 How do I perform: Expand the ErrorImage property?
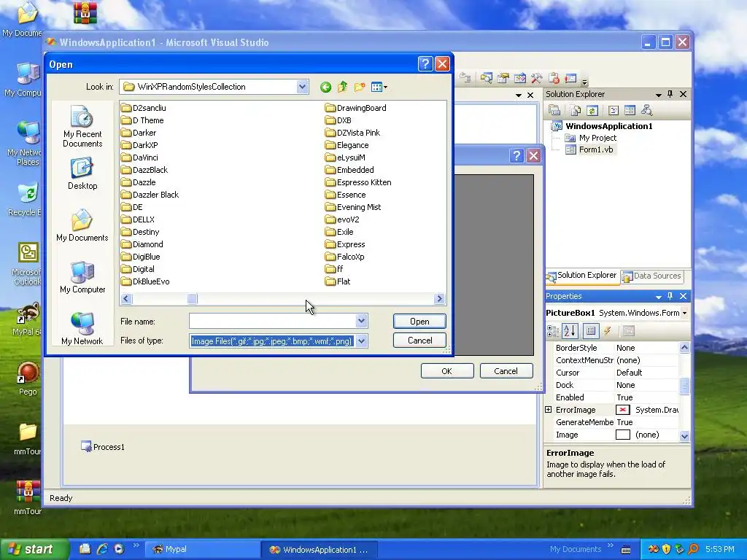click(x=549, y=410)
